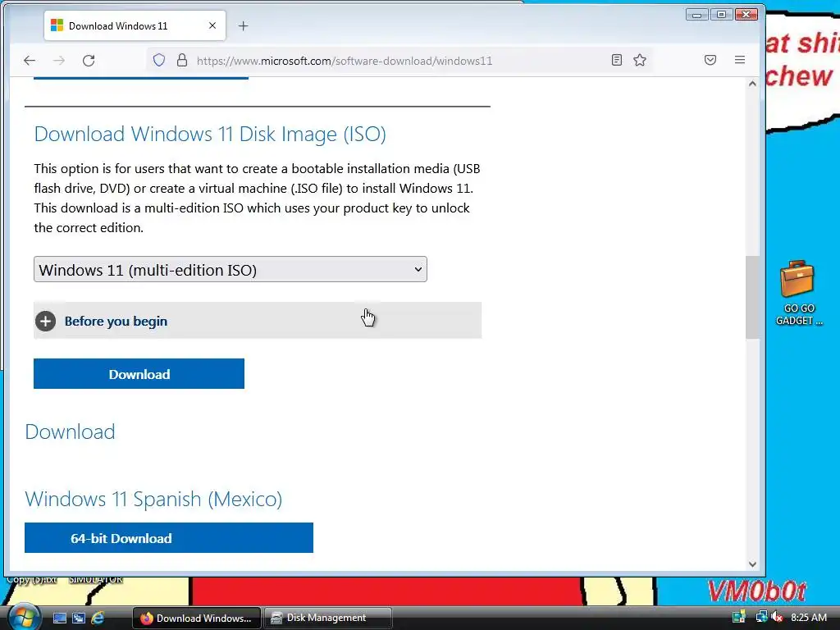Image resolution: width=840 pixels, height=630 pixels.
Task: Click the Windows-flag security tray icon
Action: (739, 617)
